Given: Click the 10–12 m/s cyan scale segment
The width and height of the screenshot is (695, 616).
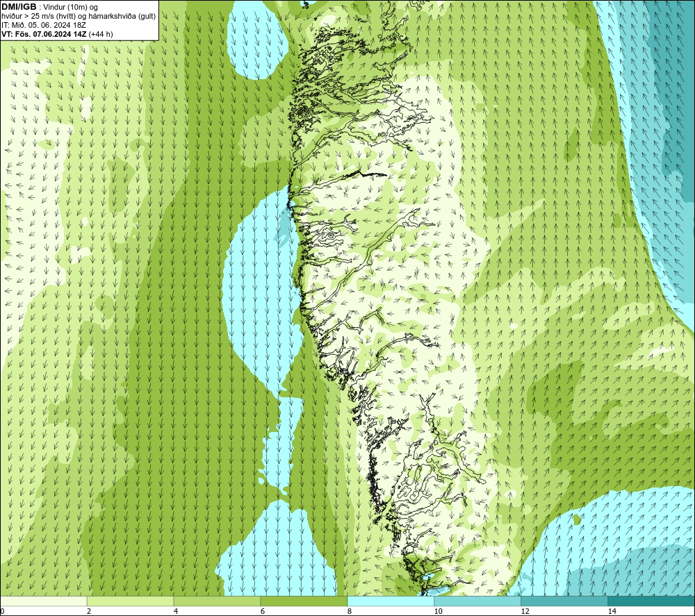Looking at the screenshot, I should point(478,601).
